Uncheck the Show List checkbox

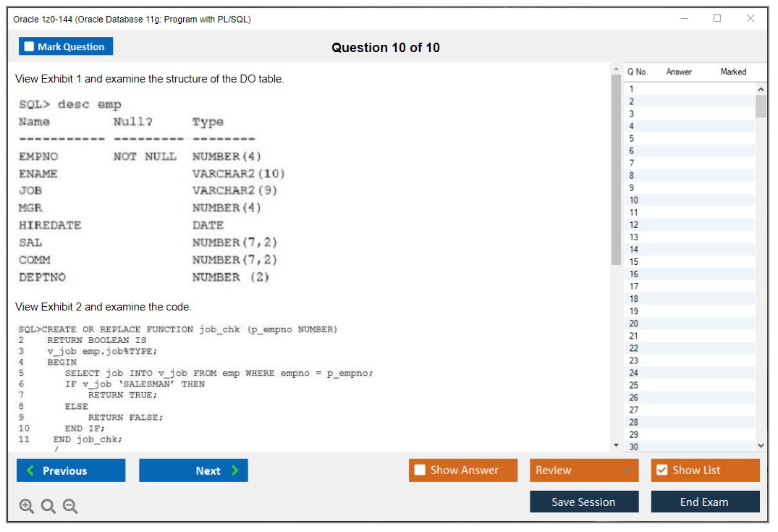click(661, 470)
